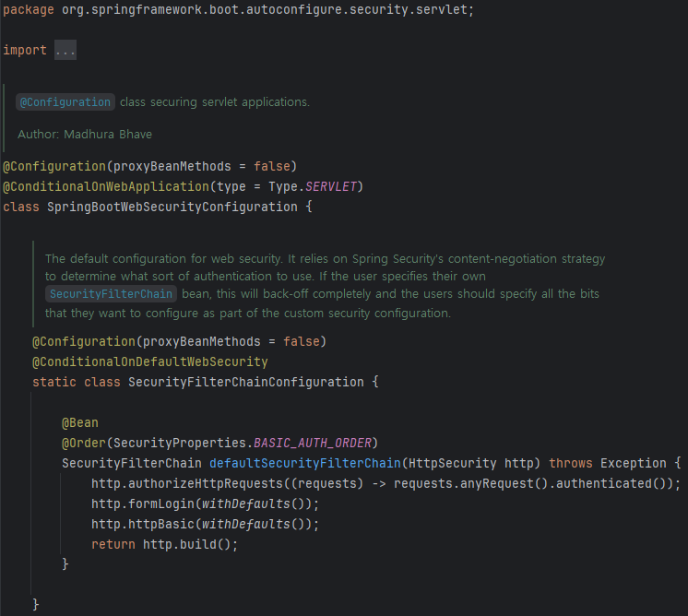688x616 pixels.
Task: Click the 'static class' keywords
Action: 77,382
